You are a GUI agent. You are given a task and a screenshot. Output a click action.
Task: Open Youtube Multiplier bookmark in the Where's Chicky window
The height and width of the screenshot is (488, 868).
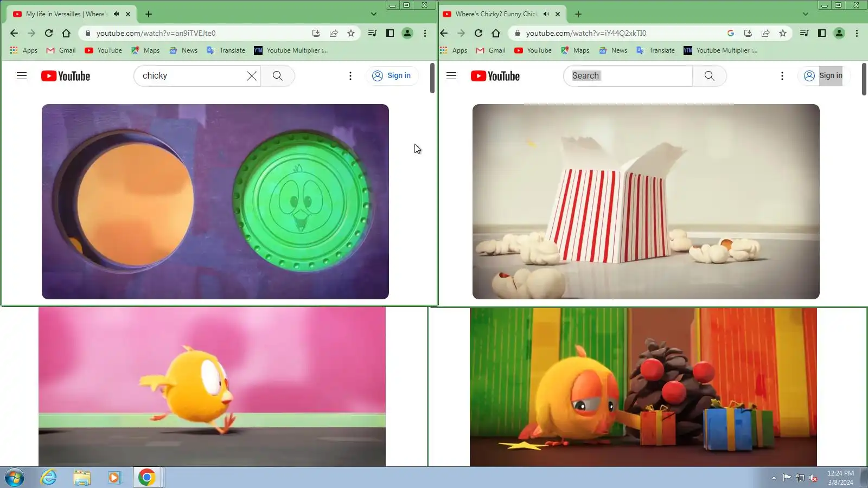[720, 50]
